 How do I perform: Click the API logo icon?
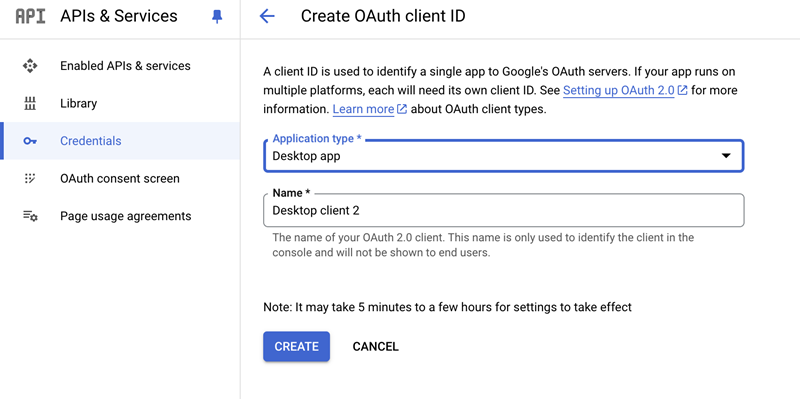tap(30, 16)
